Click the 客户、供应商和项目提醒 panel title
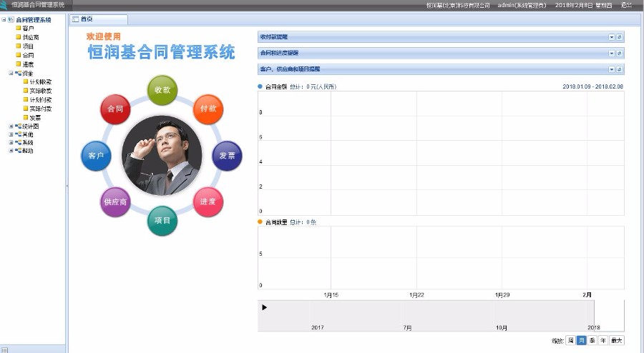Image resolution: width=644 pixels, height=353 pixels. pyautogui.click(x=290, y=69)
